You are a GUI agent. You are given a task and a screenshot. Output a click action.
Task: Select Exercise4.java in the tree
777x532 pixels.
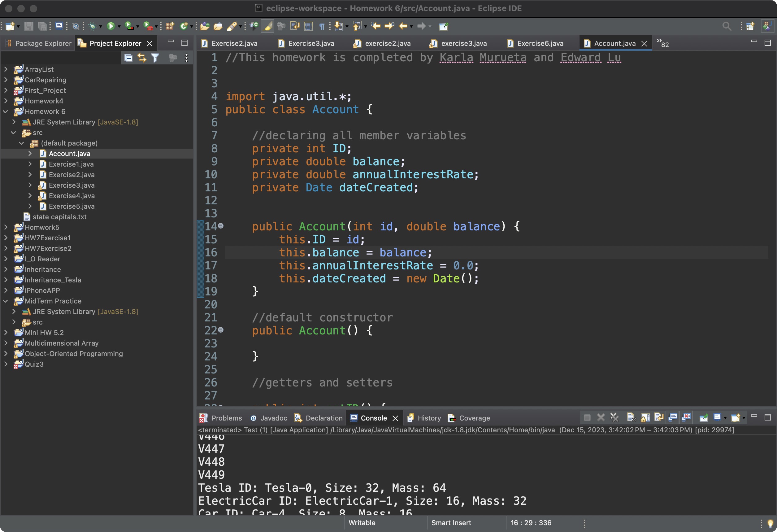point(72,196)
